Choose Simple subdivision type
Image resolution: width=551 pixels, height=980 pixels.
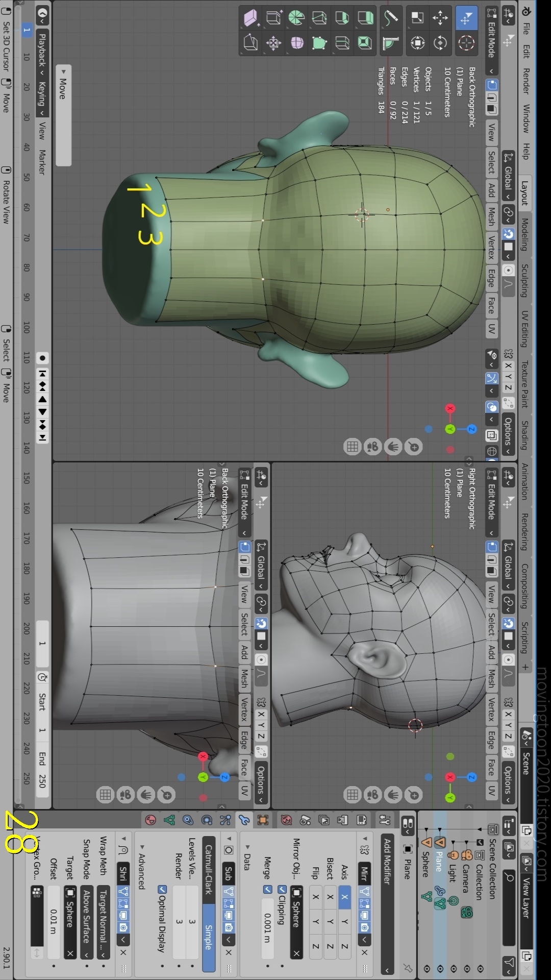coord(208,938)
